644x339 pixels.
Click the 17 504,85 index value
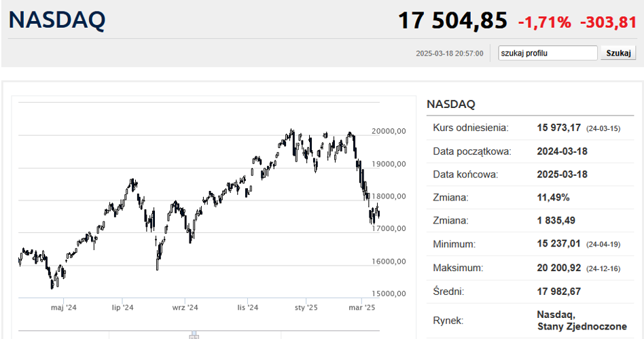click(452, 20)
